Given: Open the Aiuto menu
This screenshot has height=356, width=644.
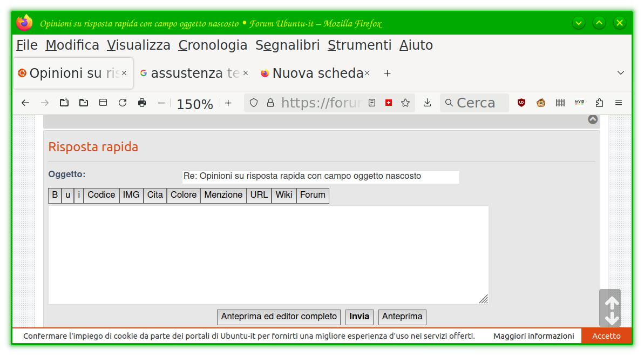Looking at the screenshot, I should click(x=416, y=45).
